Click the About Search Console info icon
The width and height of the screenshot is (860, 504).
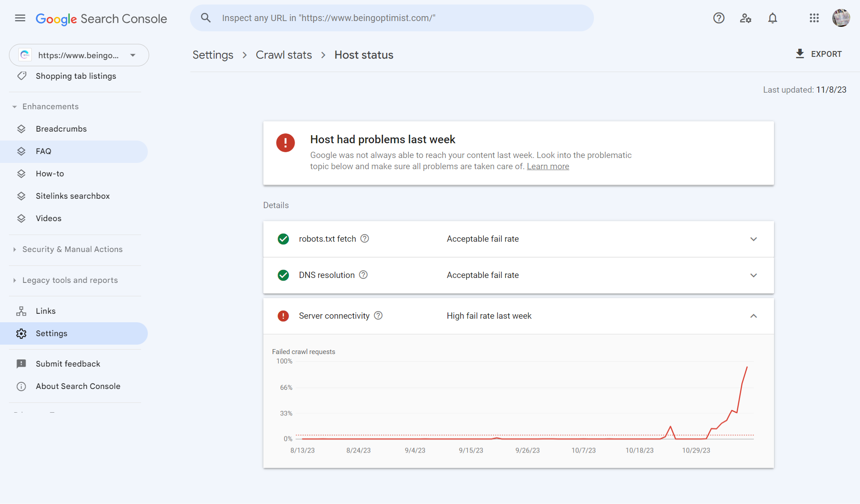(21, 386)
